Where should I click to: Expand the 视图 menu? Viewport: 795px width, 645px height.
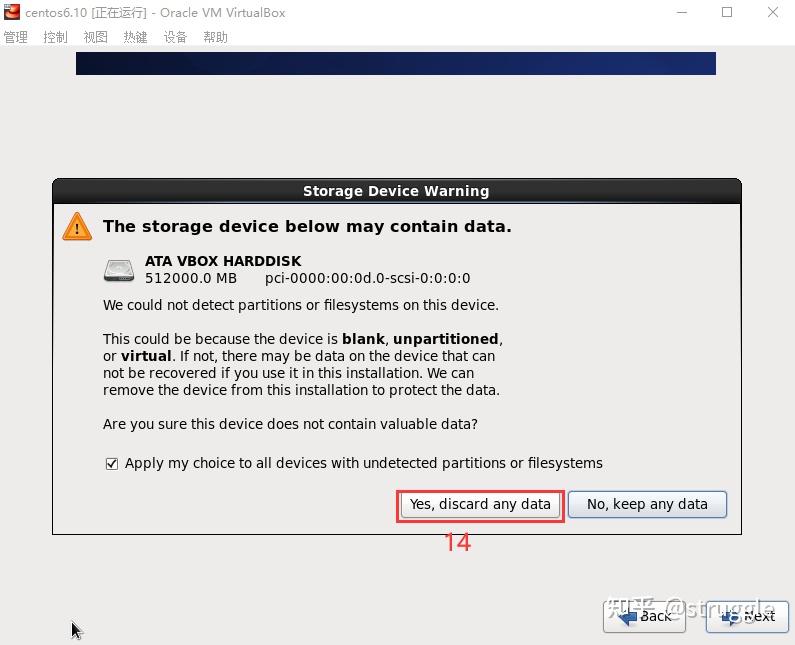(95, 37)
